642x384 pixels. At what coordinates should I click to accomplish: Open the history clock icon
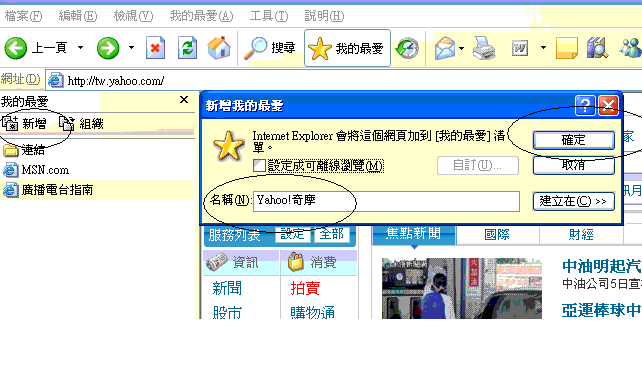(x=407, y=48)
